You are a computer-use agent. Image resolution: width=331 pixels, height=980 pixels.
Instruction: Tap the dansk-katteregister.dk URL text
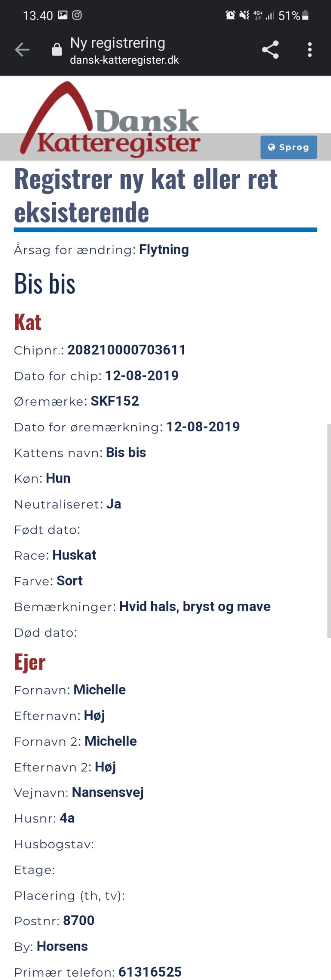pyautogui.click(x=125, y=60)
